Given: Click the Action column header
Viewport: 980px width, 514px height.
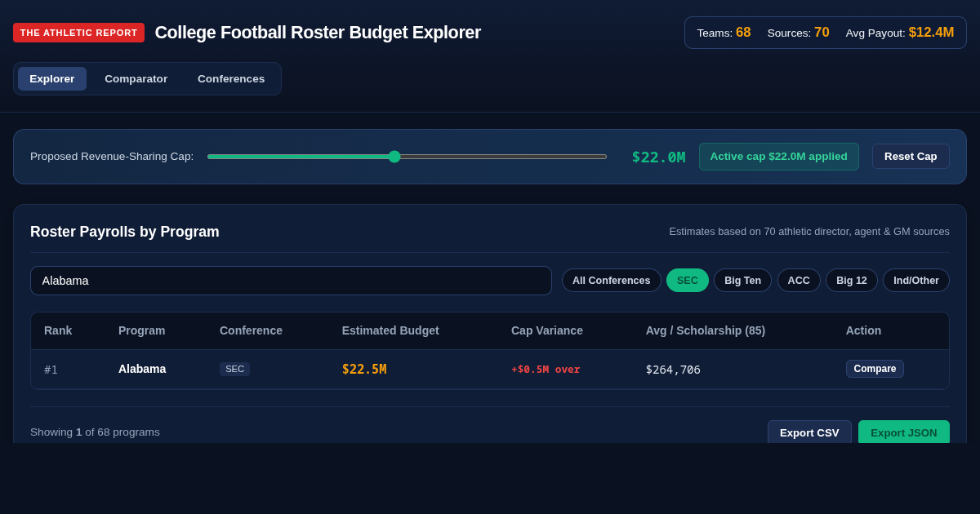Looking at the screenshot, I should (863, 330).
